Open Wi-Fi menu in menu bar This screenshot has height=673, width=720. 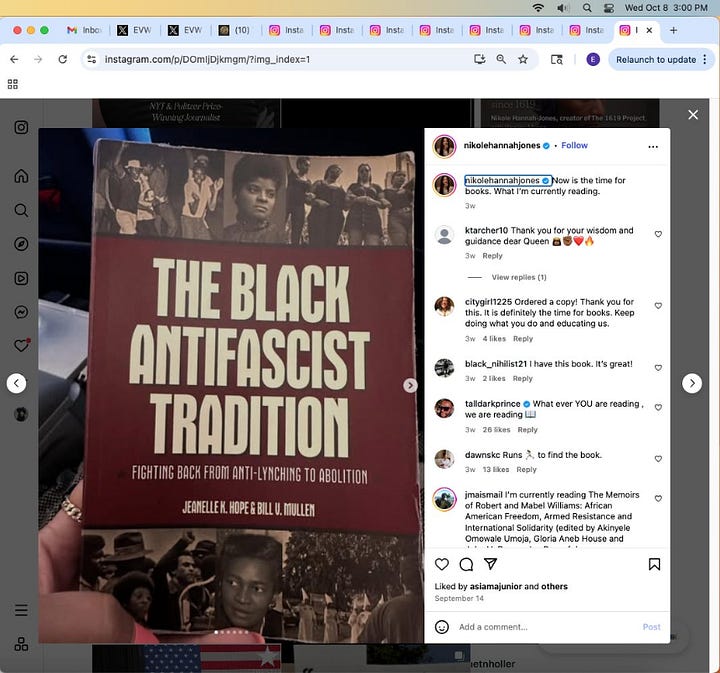pyautogui.click(x=538, y=8)
